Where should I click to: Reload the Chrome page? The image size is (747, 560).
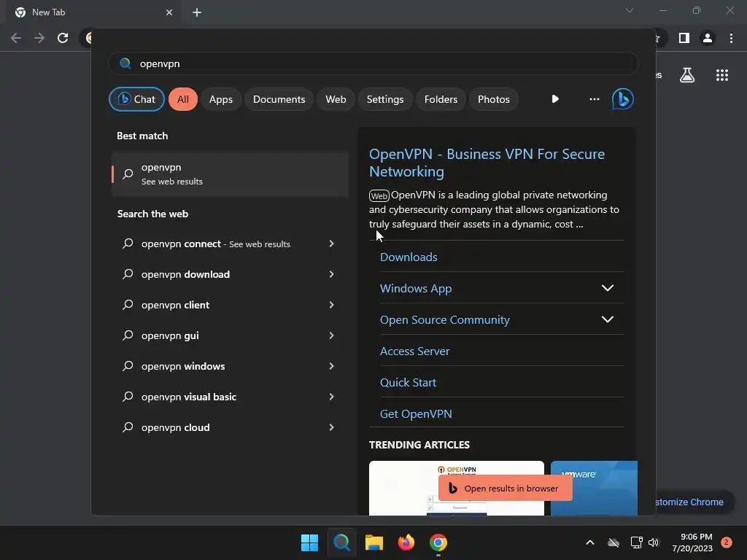click(63, 38)
